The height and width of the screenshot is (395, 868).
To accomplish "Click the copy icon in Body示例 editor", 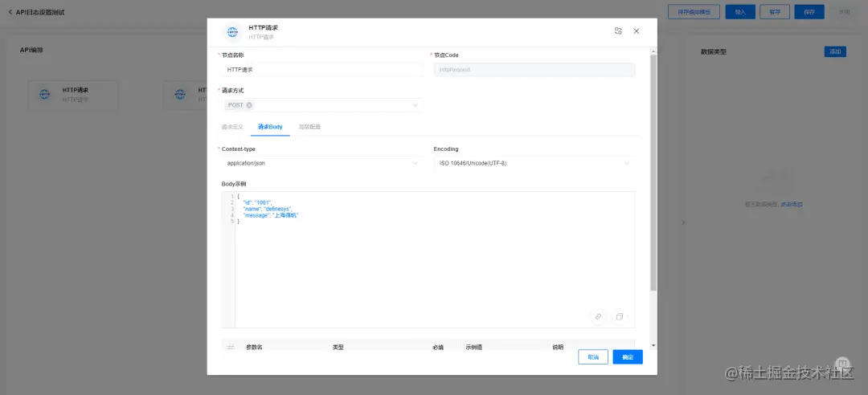I will [x=620, y=316].
